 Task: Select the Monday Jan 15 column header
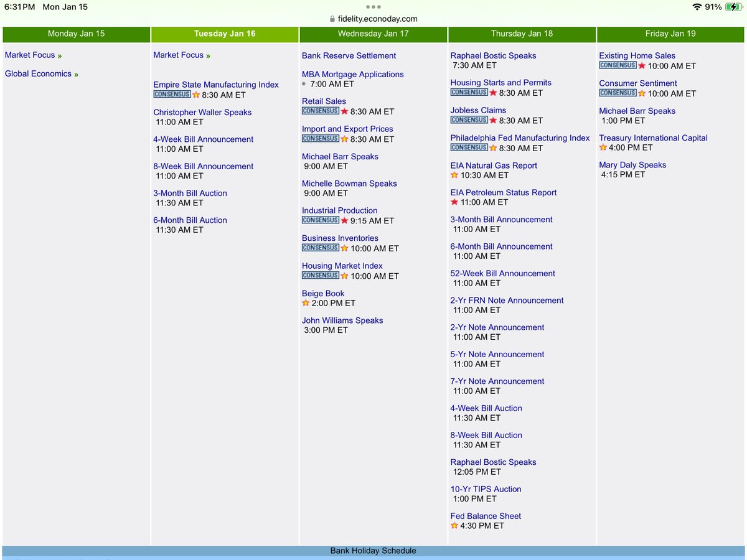[76, 34]
